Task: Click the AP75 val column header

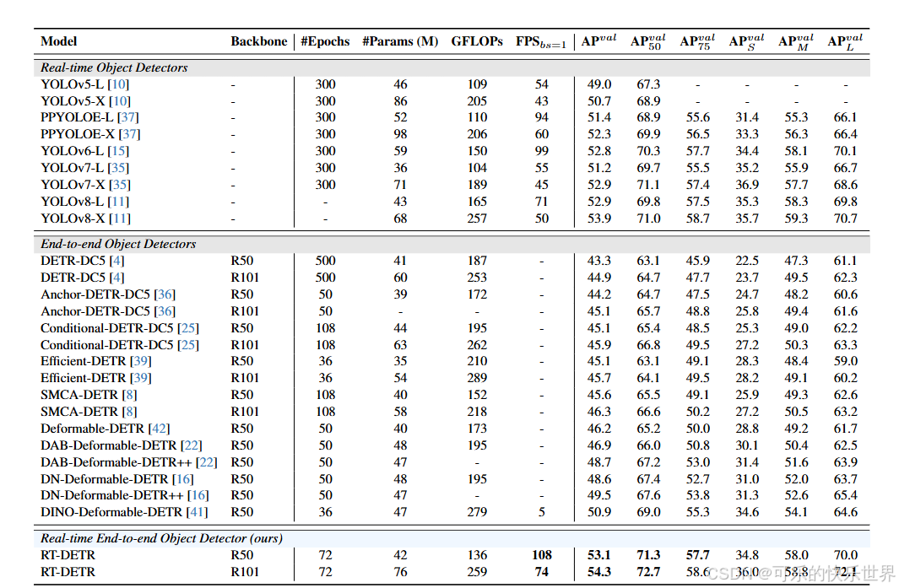Action: pyautogui.click(x=697, y=42)
